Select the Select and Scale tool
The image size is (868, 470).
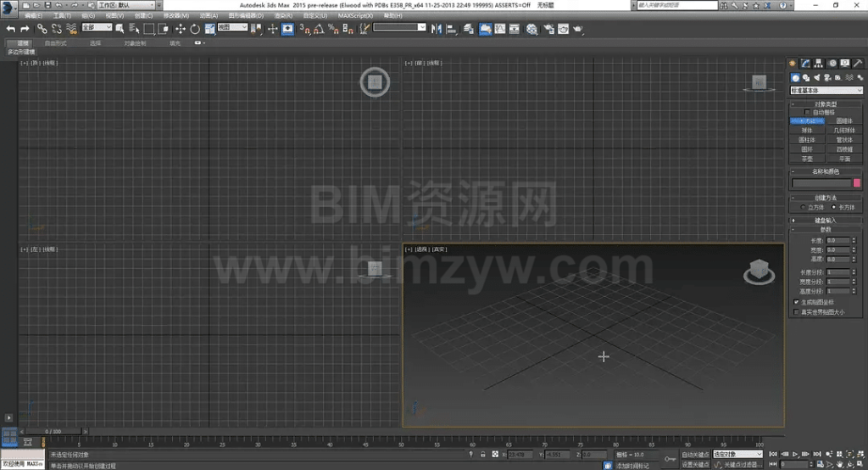click(x=210, y=29)
